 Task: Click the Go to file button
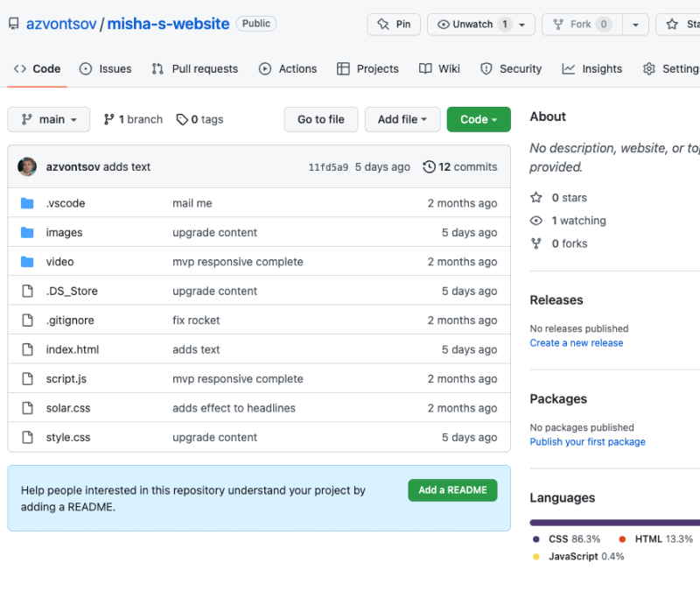[x=321, y=119]
